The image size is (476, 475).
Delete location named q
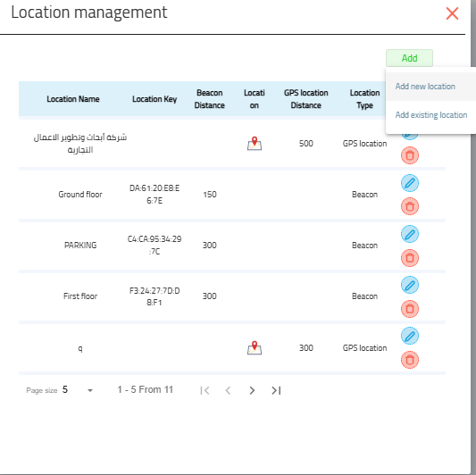410,360
